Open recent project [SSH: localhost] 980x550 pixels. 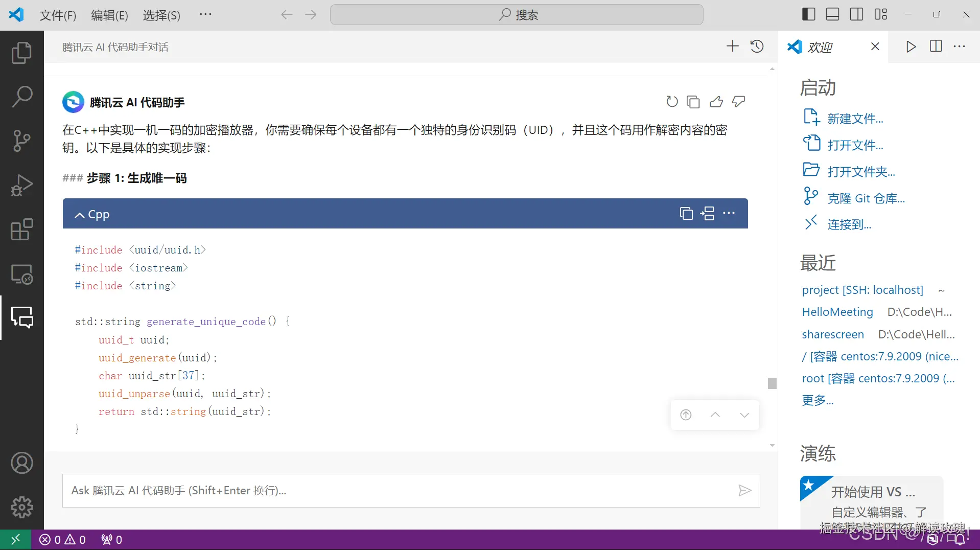coord(862,290)
